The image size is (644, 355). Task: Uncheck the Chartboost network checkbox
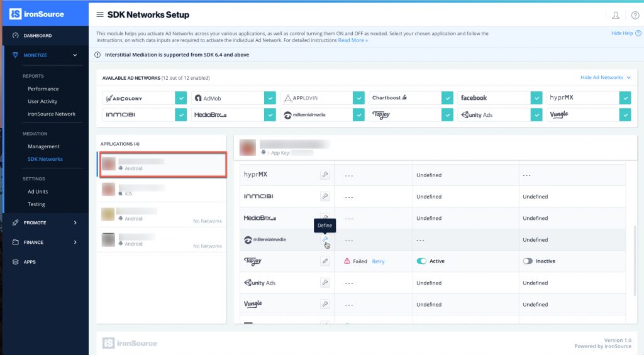tap(447, 98)
